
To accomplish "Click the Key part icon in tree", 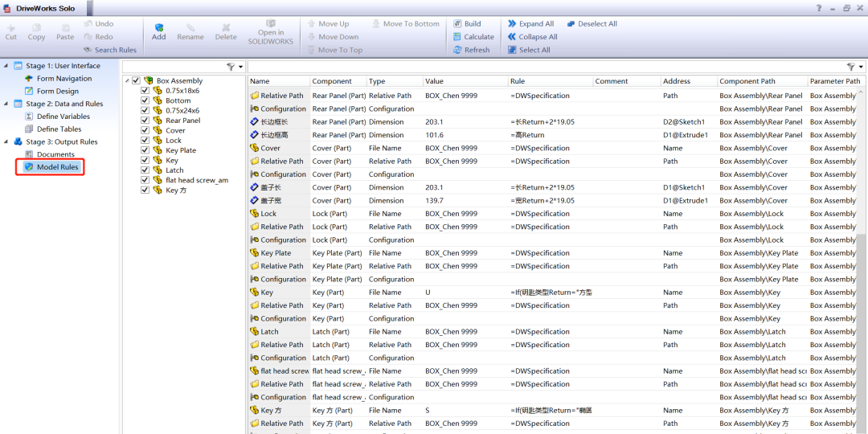I will tap(158, 160).
